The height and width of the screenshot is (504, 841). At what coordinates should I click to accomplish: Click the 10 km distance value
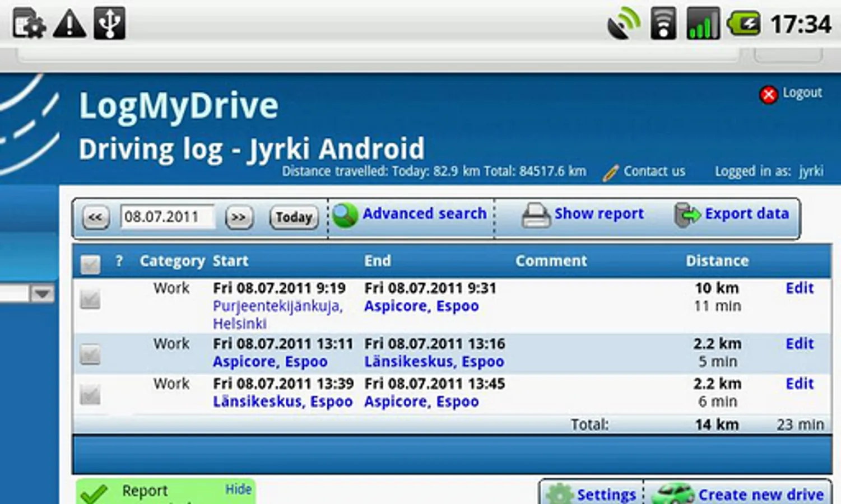[717, 288]
